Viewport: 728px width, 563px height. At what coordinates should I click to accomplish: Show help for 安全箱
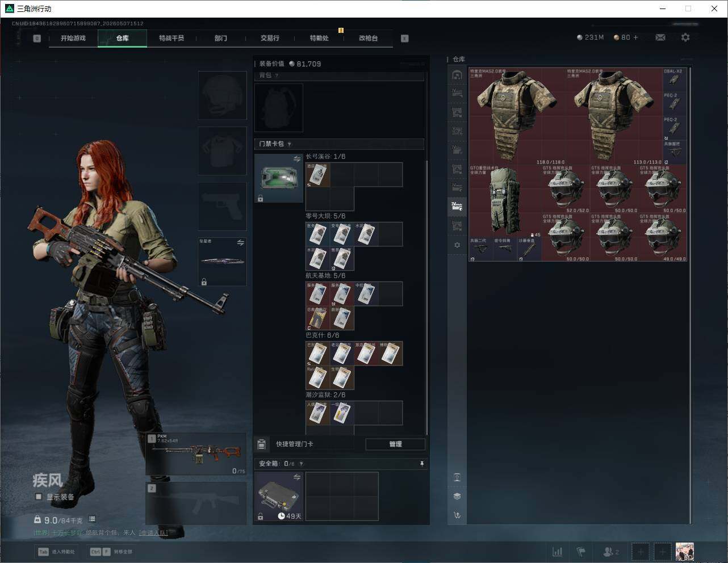pos(301,464)
